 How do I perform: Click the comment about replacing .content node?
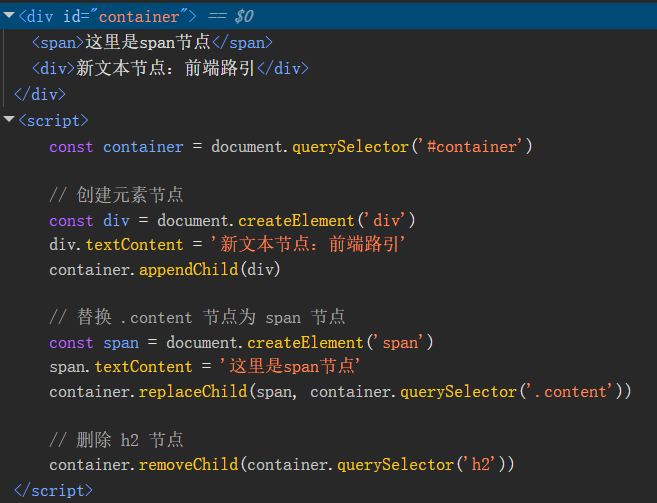[x=197, y=317]
